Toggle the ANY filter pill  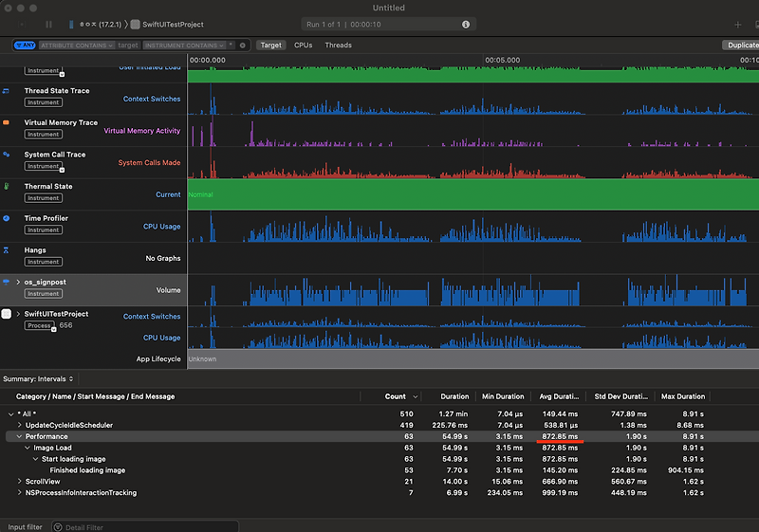point(25,45)
